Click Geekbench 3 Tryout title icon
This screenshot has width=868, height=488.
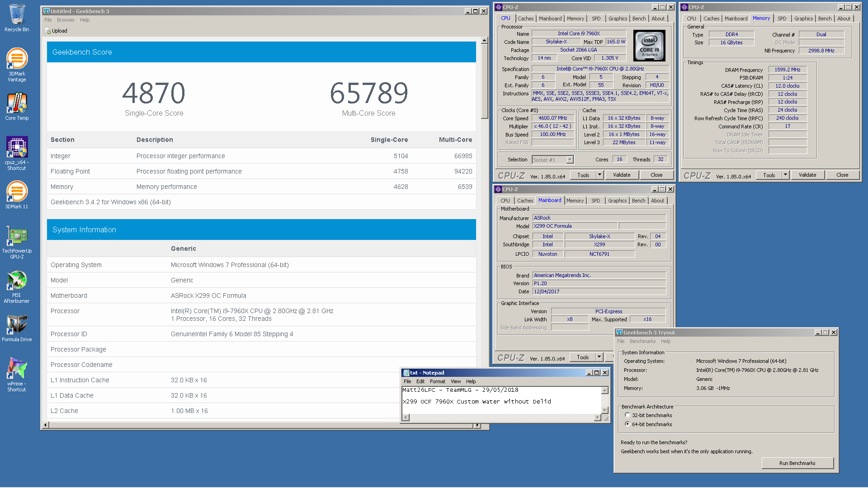619,333
